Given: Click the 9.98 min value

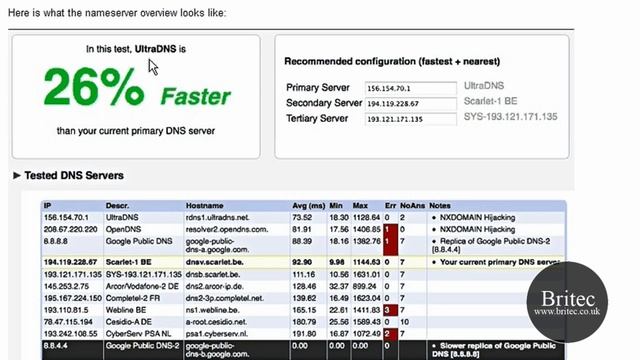Looking at the screenshot, I should (337, 262).
